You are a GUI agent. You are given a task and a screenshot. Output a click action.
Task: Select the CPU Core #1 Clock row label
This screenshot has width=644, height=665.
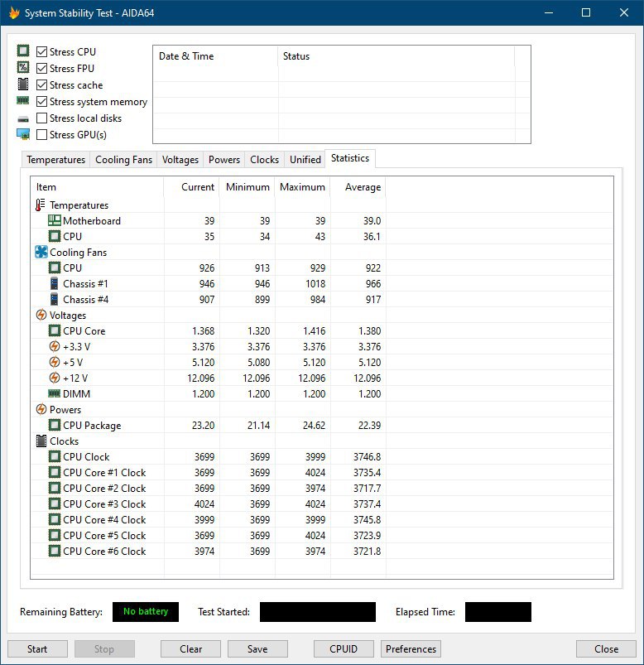pos(104,472)
